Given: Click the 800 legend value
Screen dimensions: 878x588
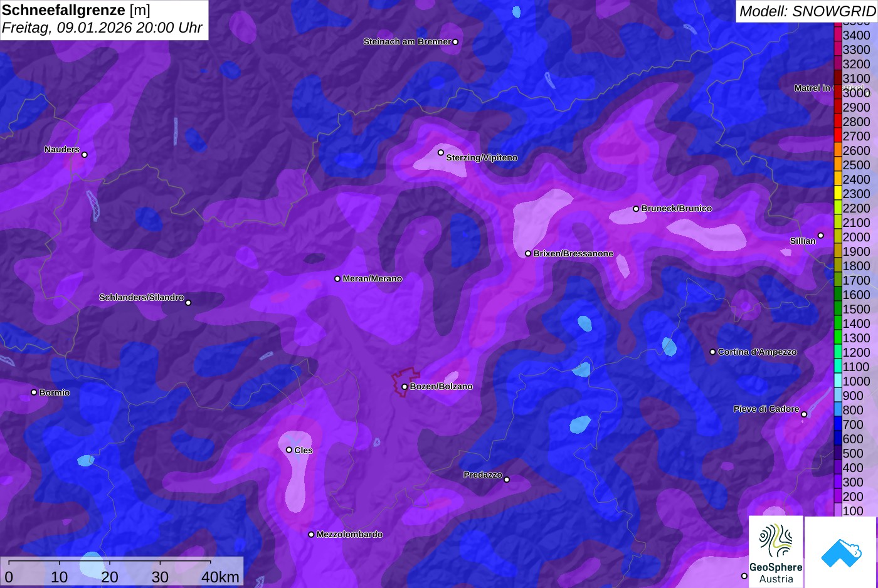Looking at the screenshot, I should [x=853, y=410].
